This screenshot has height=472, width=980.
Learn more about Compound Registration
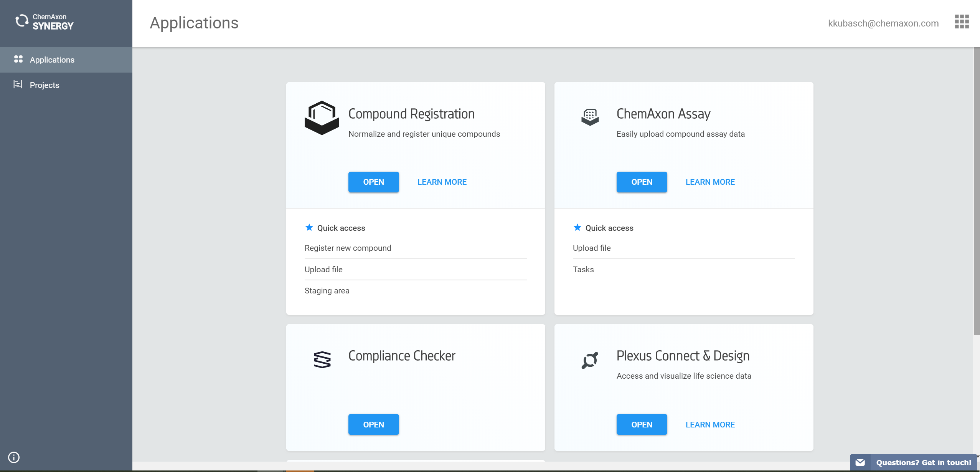point(442,182)
